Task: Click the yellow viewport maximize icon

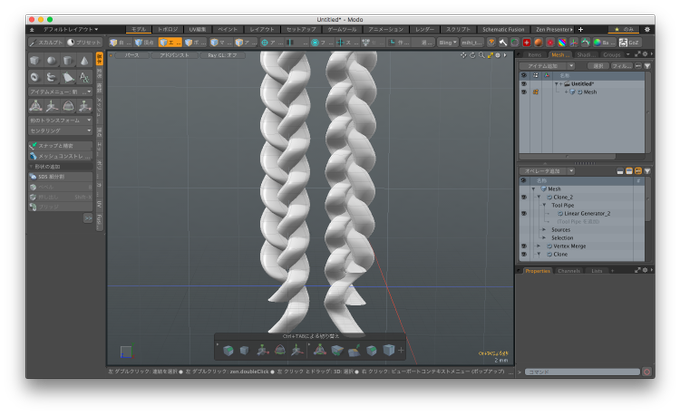Action: pyautogui.click(x=490, y=55)
